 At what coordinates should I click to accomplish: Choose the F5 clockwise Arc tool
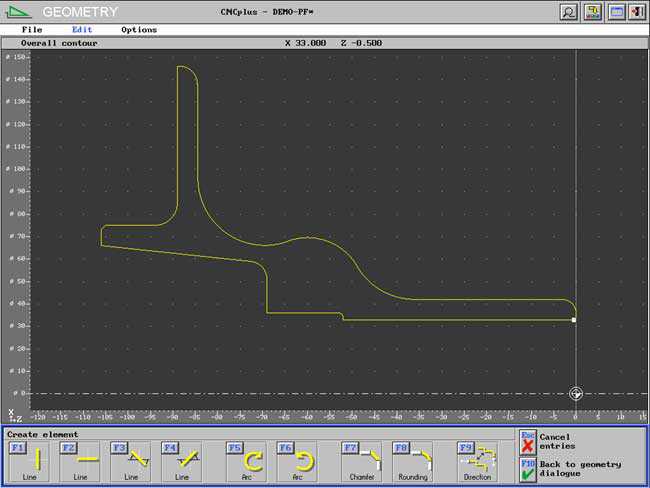tap(246, 461)
